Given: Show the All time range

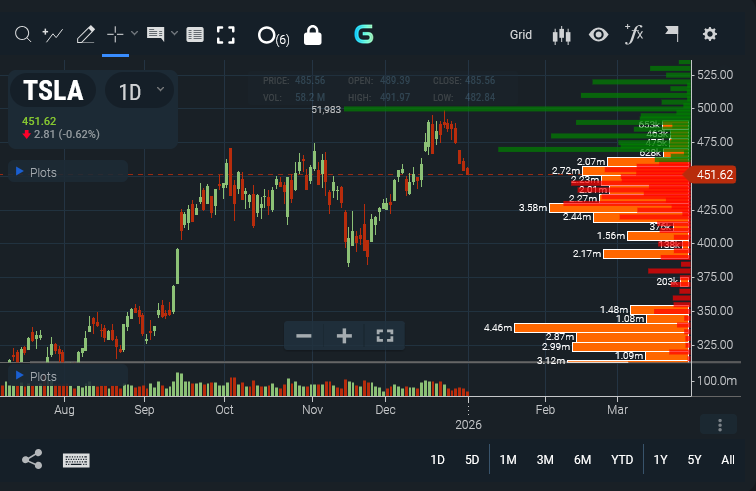Looking at the screenshot, I should click(728, 460).
